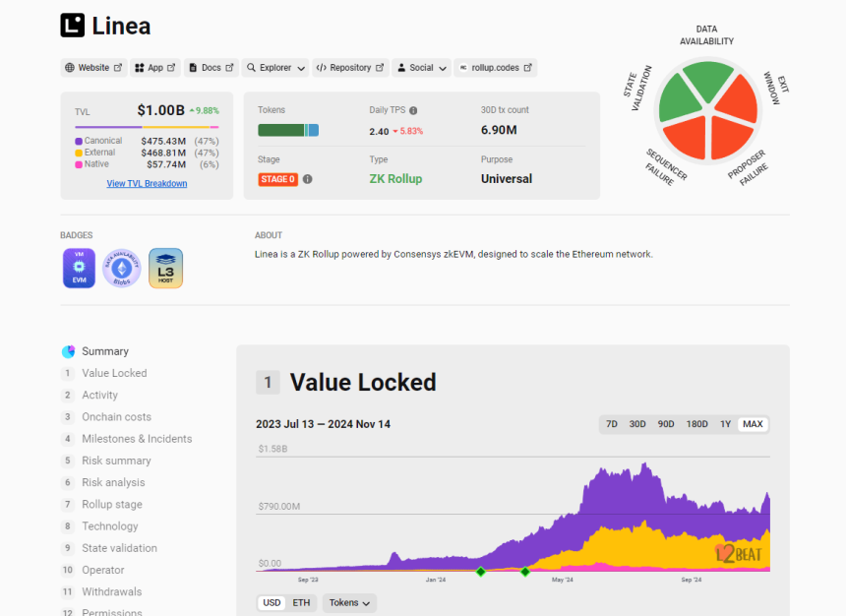Image resolution: width=846 pixels, height=616 pixels.
Task: Click the Tokens composition color bar
Action: tap(288, 130)
